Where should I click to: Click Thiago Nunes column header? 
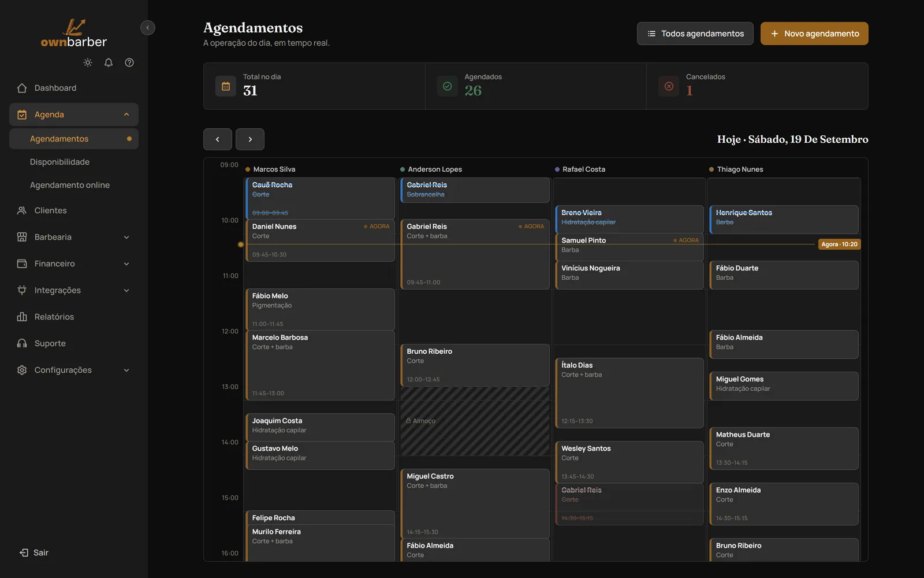[x=736, y=169]
